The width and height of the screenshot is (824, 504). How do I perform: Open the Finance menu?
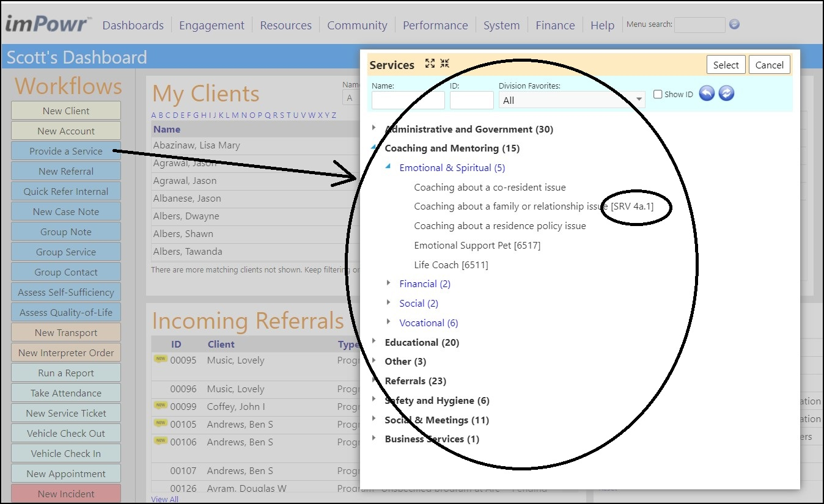pyautogui.click(x=555, y=25)
